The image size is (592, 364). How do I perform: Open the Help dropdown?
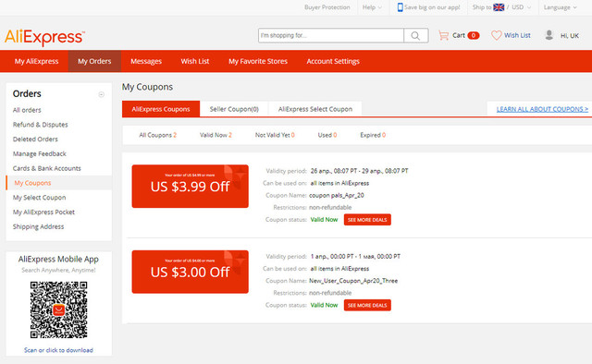pos(372,7)
